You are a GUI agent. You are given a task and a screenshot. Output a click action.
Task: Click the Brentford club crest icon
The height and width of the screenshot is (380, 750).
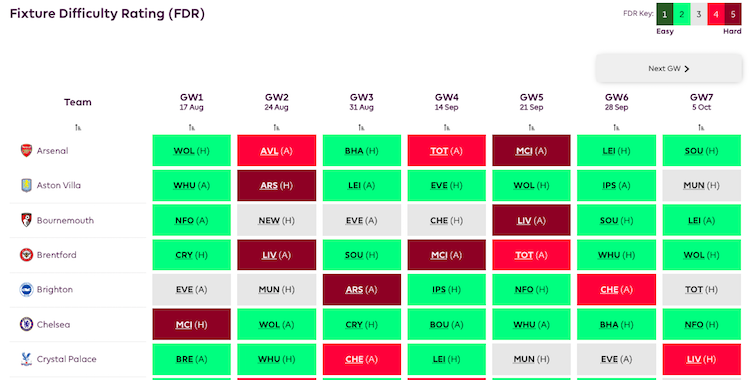point(26,255)
